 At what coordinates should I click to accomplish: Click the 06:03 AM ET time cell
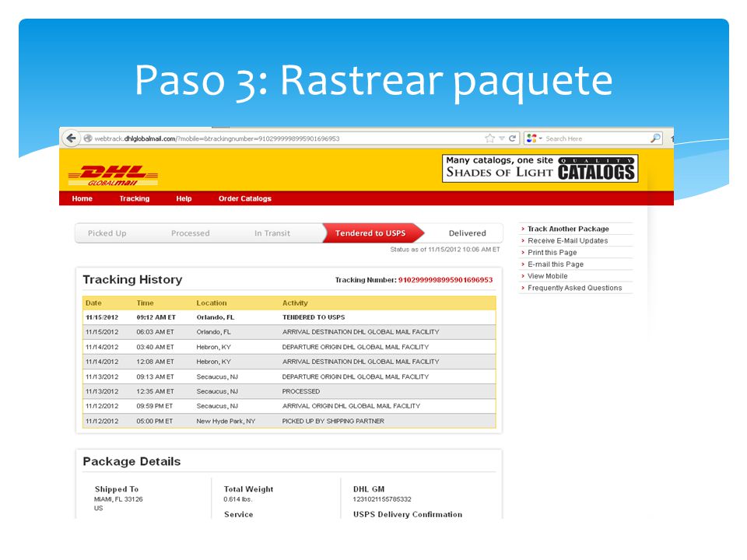click(x=155, y=332)
